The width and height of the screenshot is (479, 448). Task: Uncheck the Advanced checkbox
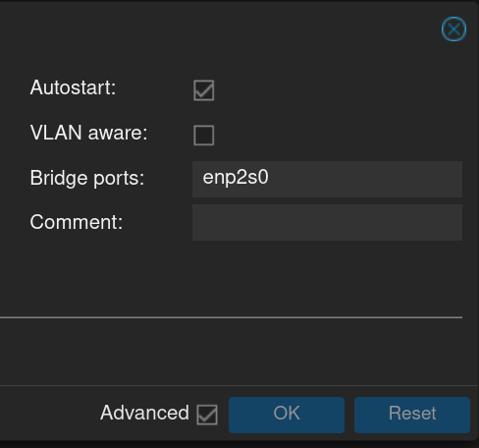[x=207, y=415]
